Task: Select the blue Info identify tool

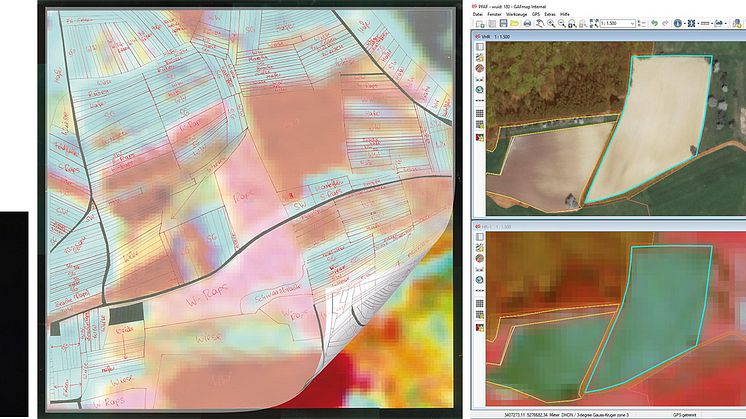Action: tap(677, 23)
